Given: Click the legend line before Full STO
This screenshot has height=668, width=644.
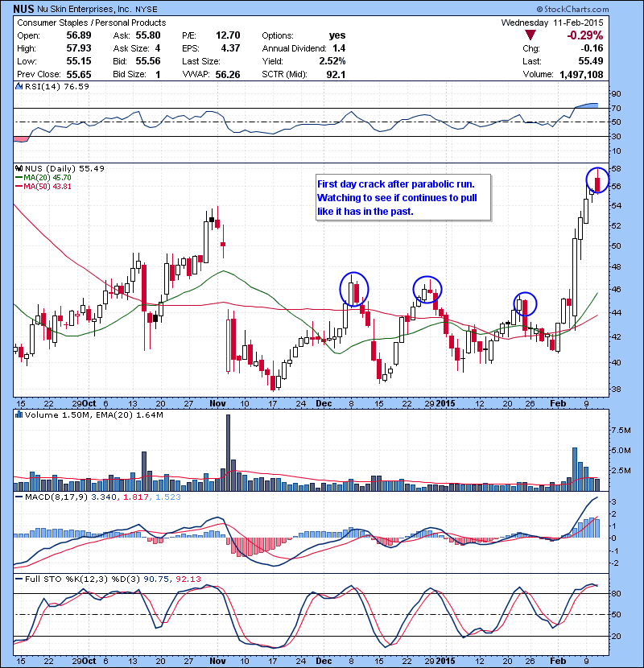Looking at the screenshot, I should (x=19, y=579).
